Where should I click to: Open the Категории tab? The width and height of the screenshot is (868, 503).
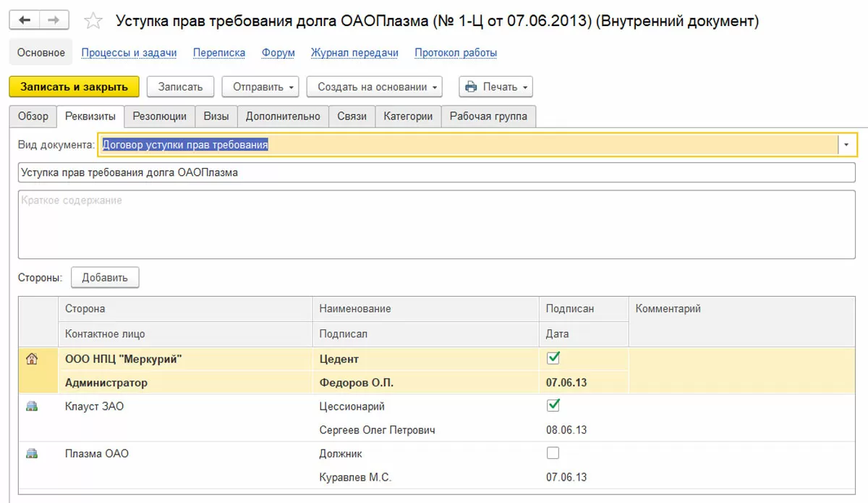(408, 116)
